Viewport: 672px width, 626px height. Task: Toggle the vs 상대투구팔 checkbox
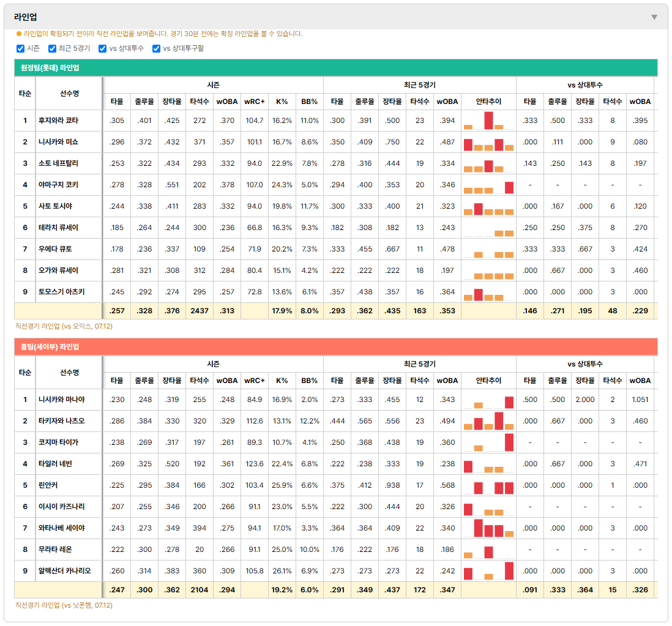coord(157,48)
